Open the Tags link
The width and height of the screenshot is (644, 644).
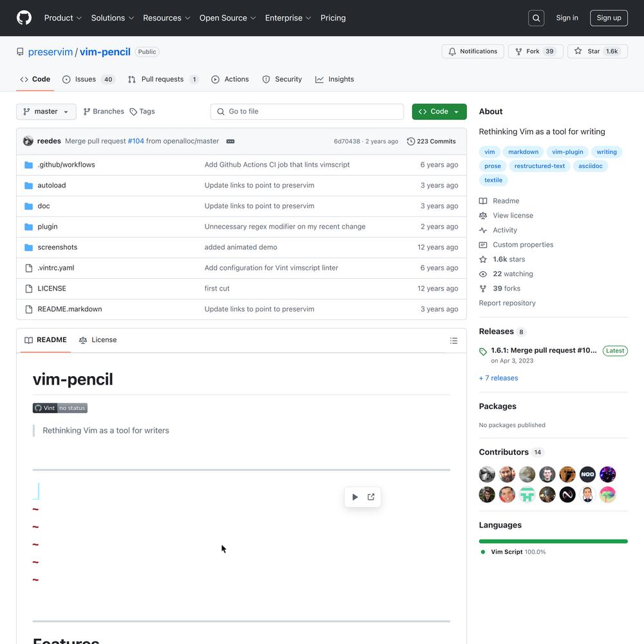pyautogui.click(x=142, y=111)
